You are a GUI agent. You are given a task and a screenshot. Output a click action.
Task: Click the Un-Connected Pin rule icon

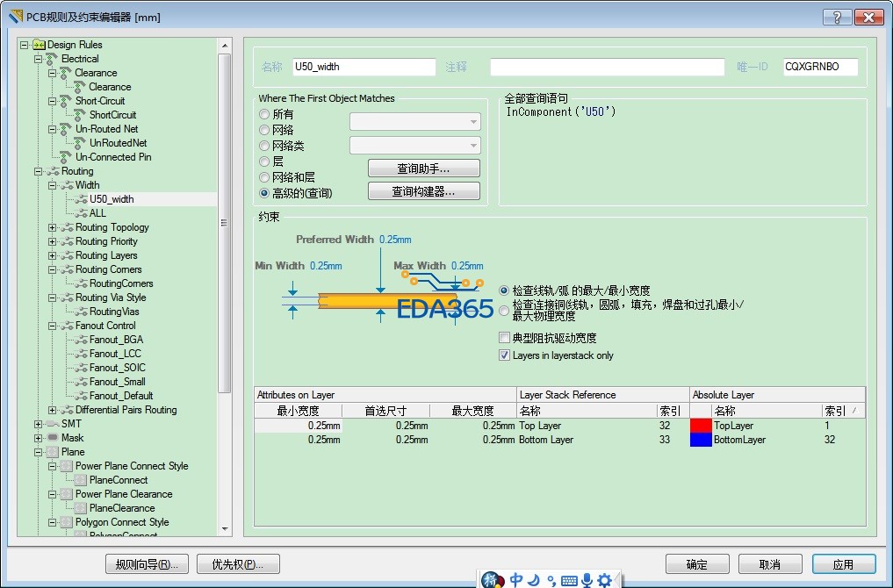tap(66, 157)
